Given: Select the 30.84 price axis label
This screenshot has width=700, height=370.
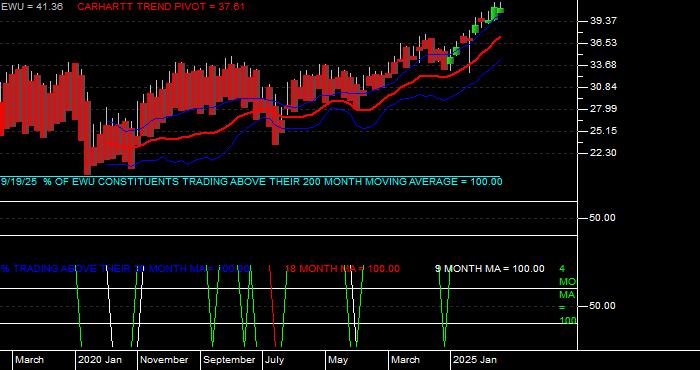Looking at the screenshot, I should click(603, 87).
